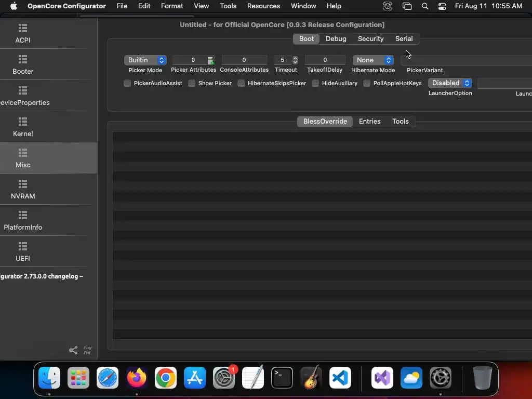Image resolution: width=532 pixels, height=399 pixels.
Task: Open the Configurator 2.73.0.0 changelog link
Action: point(42,276)
